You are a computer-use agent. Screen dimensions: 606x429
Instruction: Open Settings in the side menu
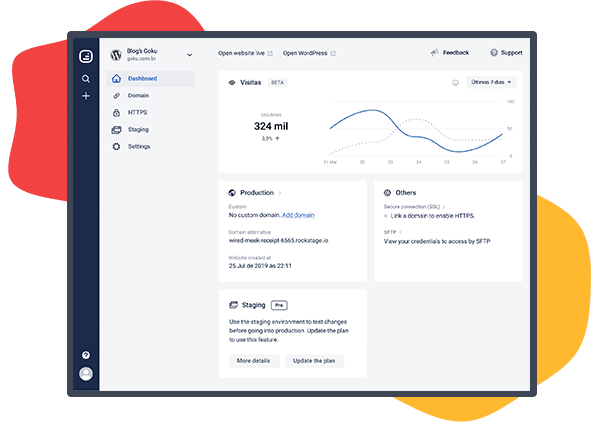(x=139, y=146)
